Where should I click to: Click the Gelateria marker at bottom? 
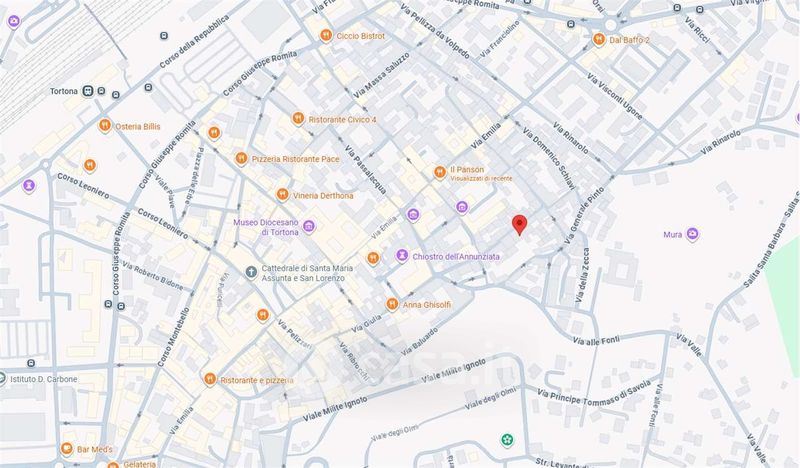click(113, 464)
